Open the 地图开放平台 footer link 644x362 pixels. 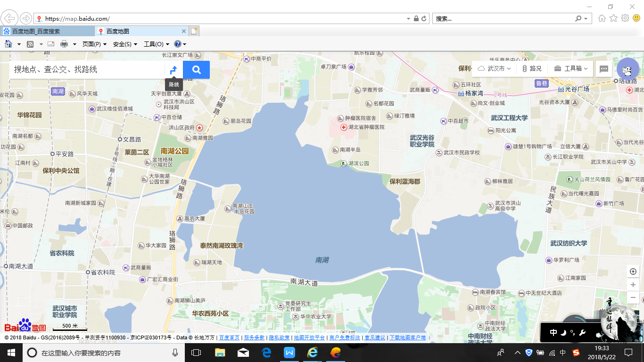tap(309, 337)
